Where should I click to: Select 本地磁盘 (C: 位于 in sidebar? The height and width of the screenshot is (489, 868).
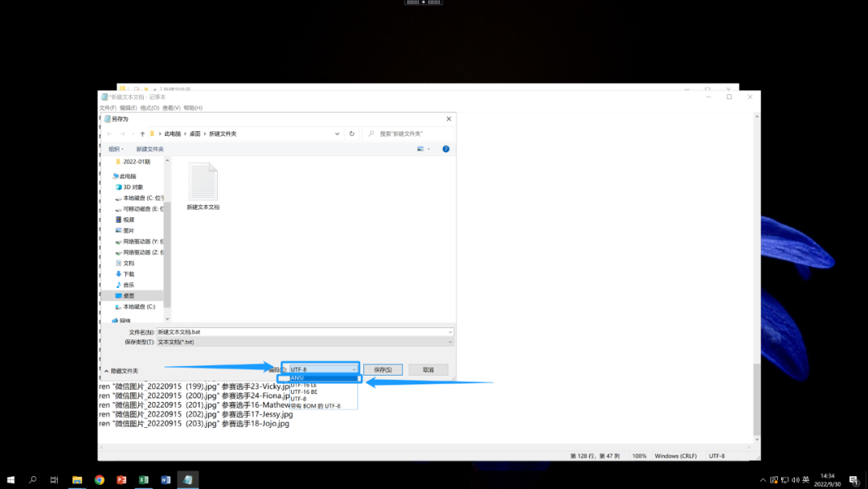point(140,198)
